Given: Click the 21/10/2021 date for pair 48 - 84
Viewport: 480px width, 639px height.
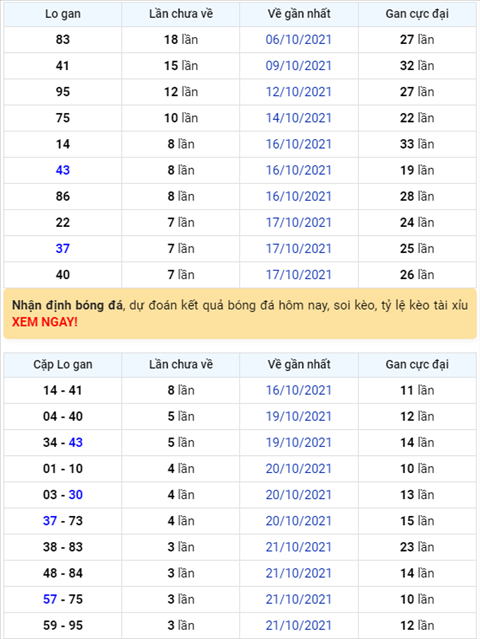Looking at the screenshot, I should click(299, 573).
